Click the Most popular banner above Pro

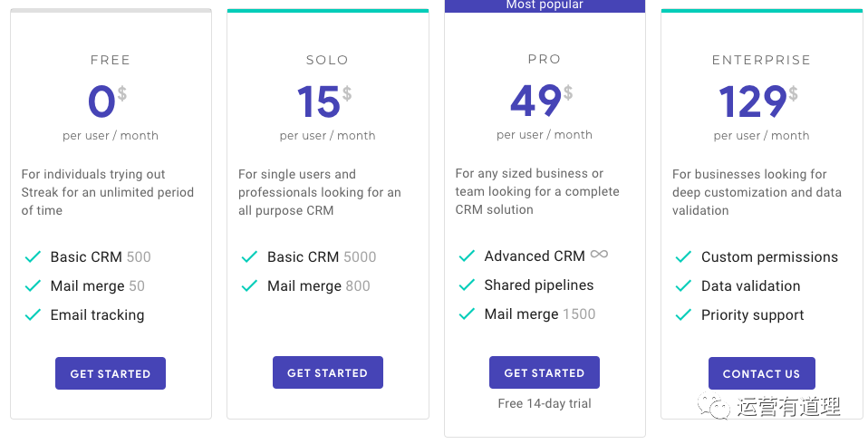545,5
